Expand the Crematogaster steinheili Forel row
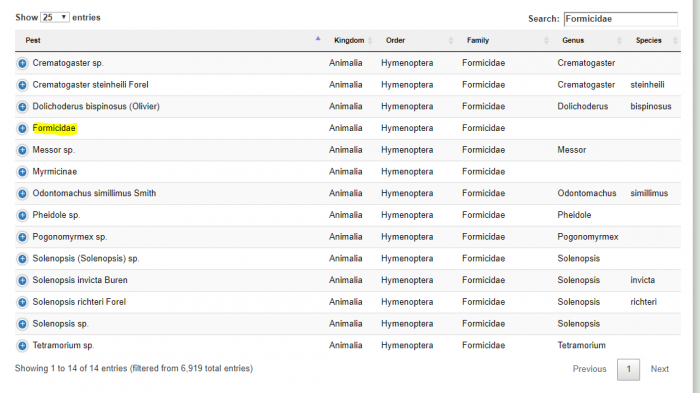Viewport: 700px width, 393px height. [22, 85]
